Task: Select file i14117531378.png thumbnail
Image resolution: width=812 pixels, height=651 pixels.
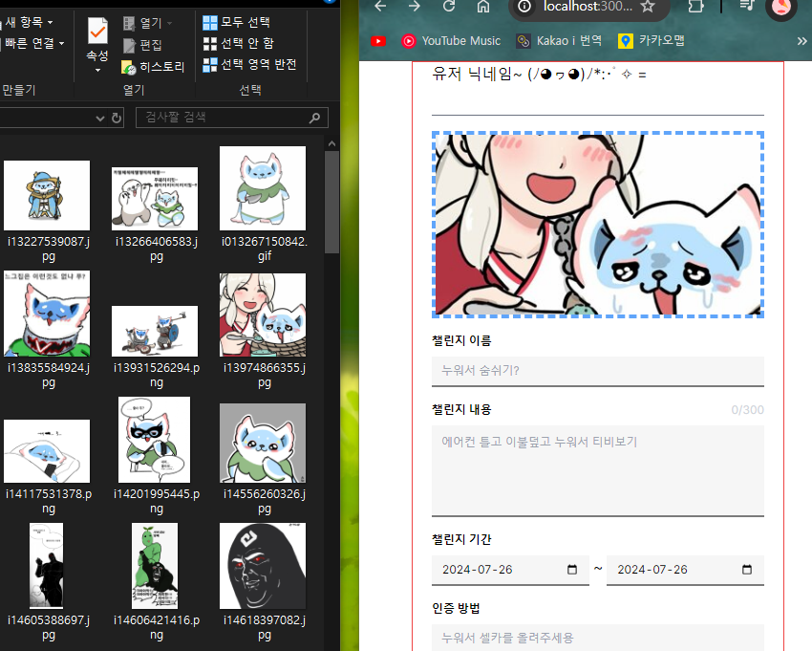Action: [x=47, y=451]
